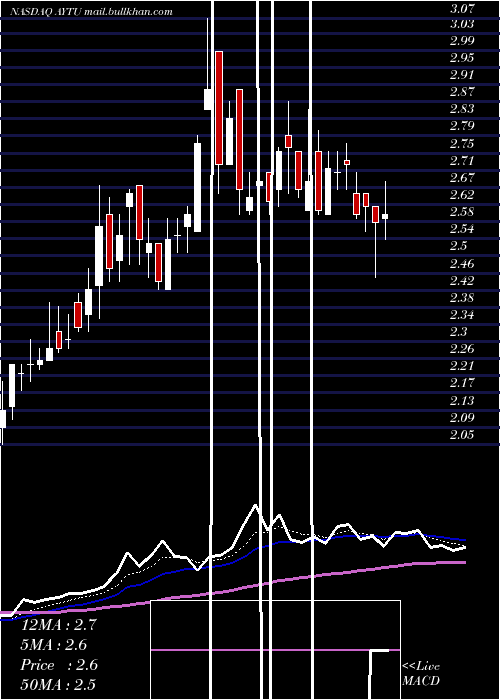Click the 2.91 price axis label
500x700 pixels.
462,75
